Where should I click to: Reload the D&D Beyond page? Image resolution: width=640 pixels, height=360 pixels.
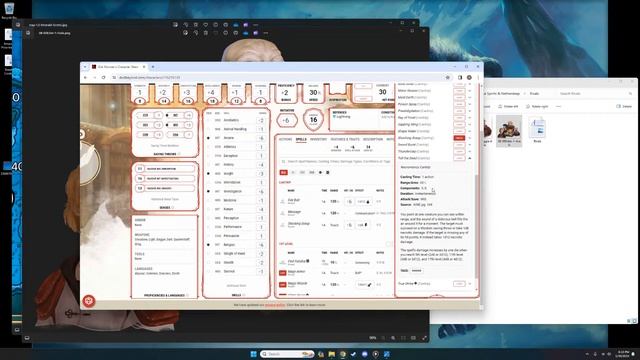(104, 78)
